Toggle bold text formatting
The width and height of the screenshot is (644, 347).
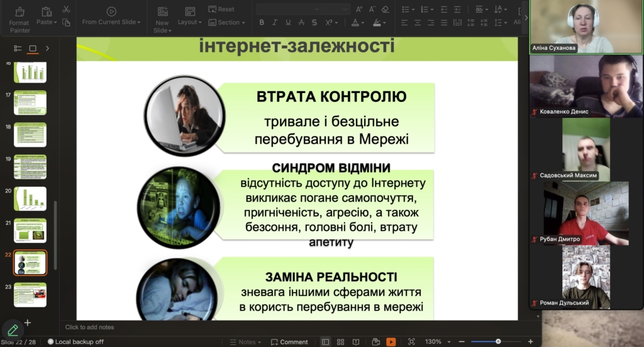click(262, 23)
